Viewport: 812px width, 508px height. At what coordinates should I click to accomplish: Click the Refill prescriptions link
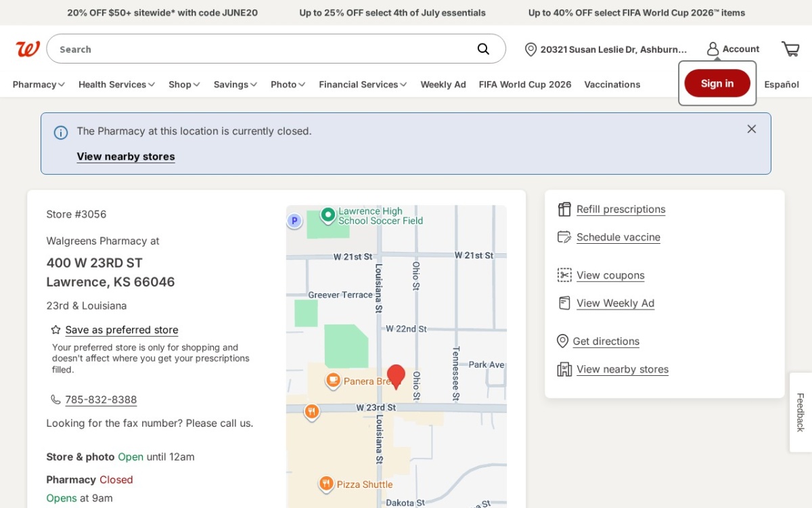pyautogui.click(x=621, y=209)
